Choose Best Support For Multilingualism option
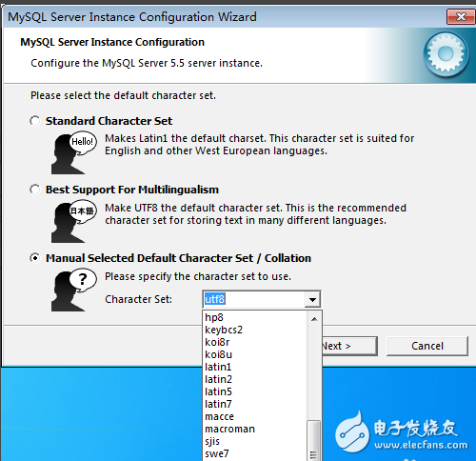 pyautogui.click(x=35, y=190)
